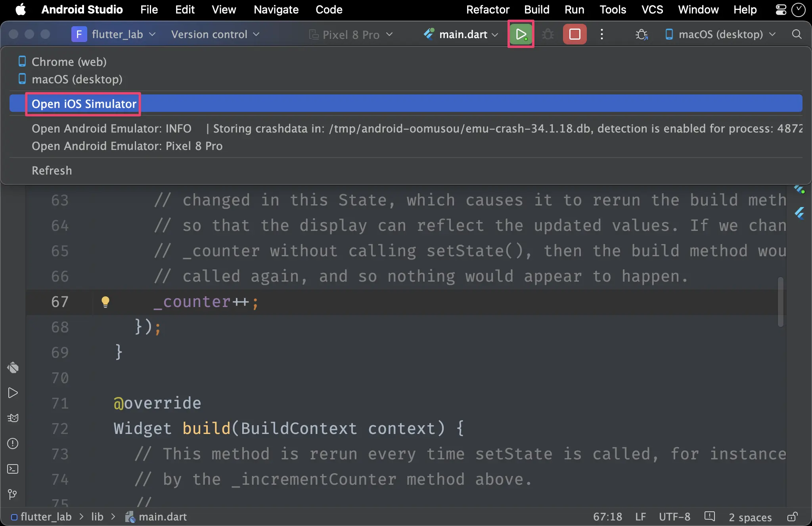Click the Flutter performance icon with green dot
Image resolution: width=812 pixels, height=526 pixels.
[799, 189]
